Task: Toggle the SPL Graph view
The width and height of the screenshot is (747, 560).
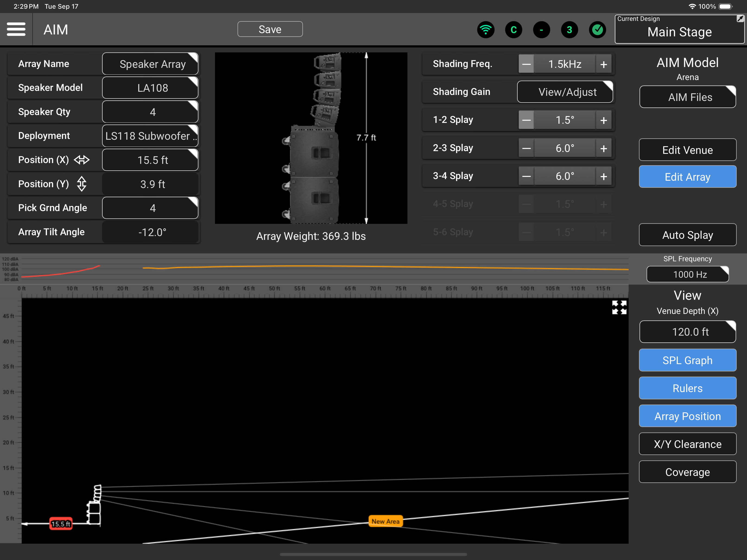Action: (x=688, y=360)
